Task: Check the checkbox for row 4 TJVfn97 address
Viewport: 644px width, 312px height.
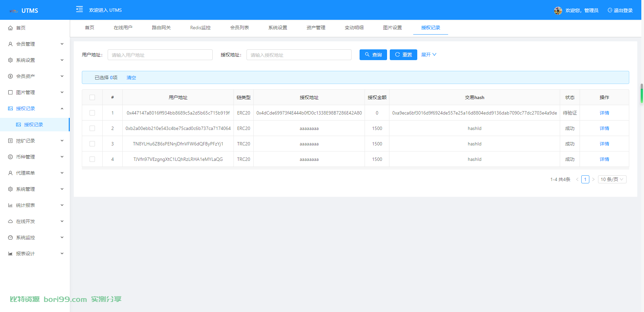Action: pos(92,159)
